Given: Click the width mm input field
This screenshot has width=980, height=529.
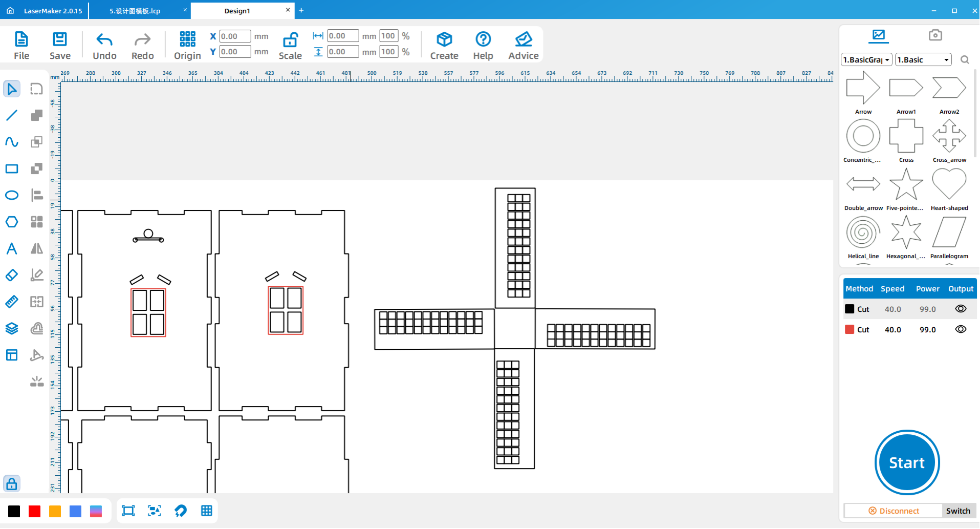Looking at the screenshot, I should coord(343,36).
